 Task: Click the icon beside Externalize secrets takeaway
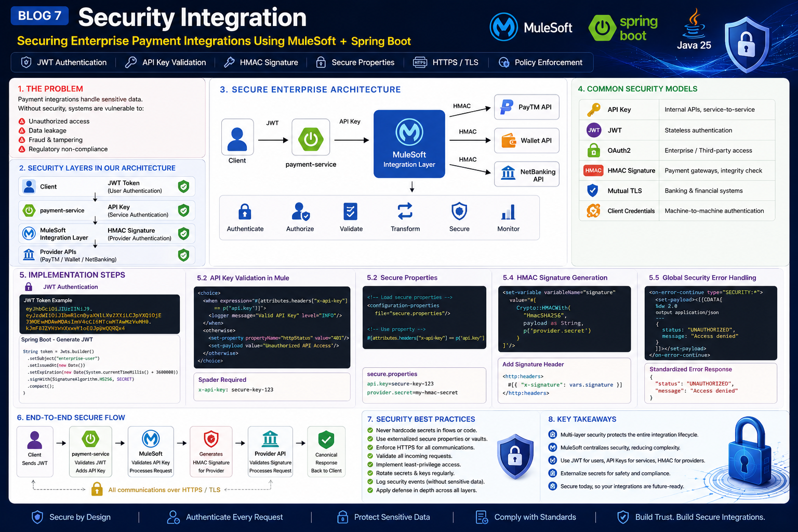[x=553, y=473]
